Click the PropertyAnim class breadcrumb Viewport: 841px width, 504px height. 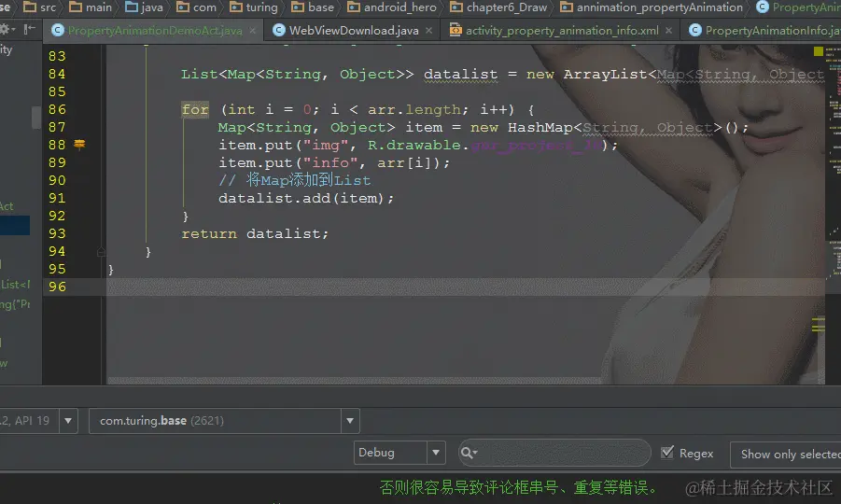(x=798, y=7)
